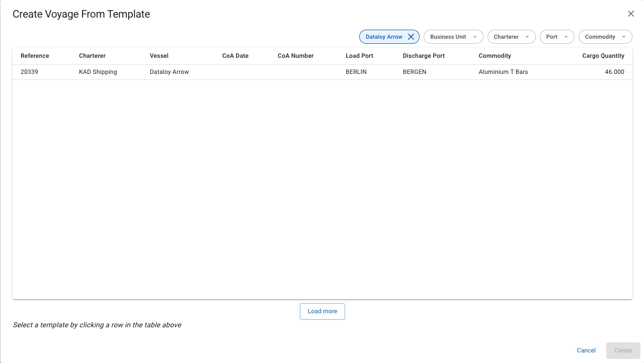Viewport: 644px width, 363px height.
Task: Open the Port filter dropdown
Action: pyautogui.click(x=557, y=37)
